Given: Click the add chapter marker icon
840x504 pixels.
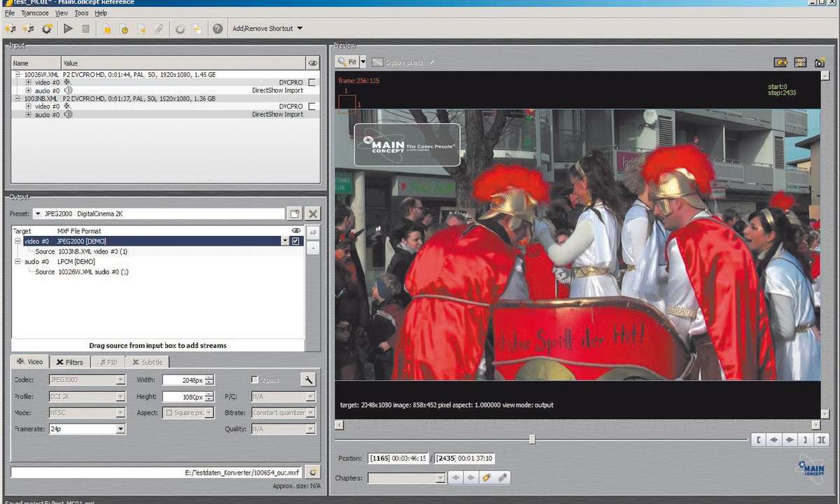Looking at the screenshot, I should 487,478.
